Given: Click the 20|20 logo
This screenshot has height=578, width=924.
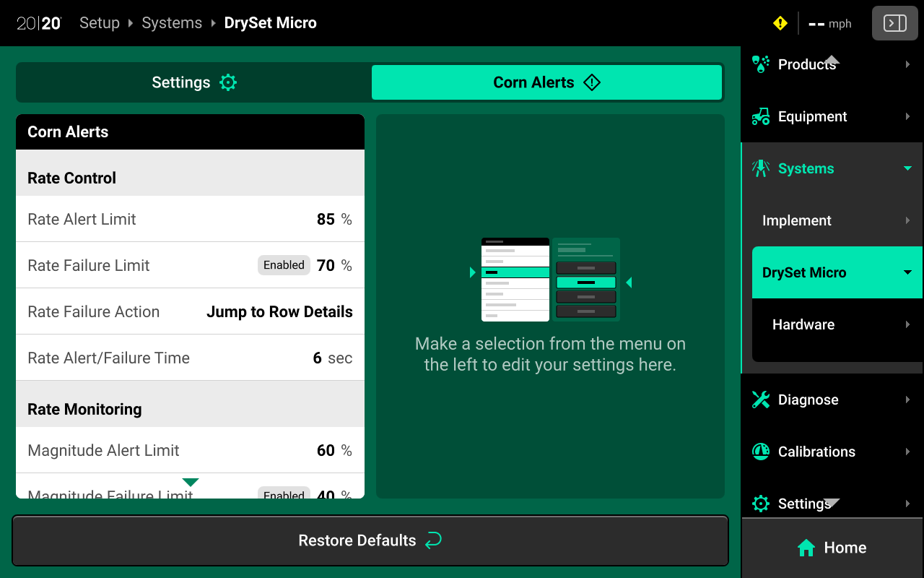Looking at the screenshot, I should coord(39,23).
